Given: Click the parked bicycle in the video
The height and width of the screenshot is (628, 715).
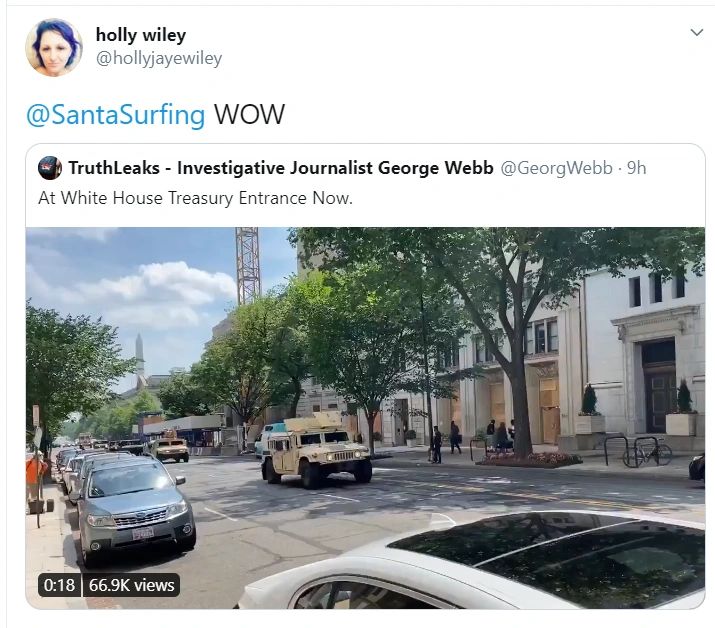Looking at the screenshot, I should click(647, 453).
